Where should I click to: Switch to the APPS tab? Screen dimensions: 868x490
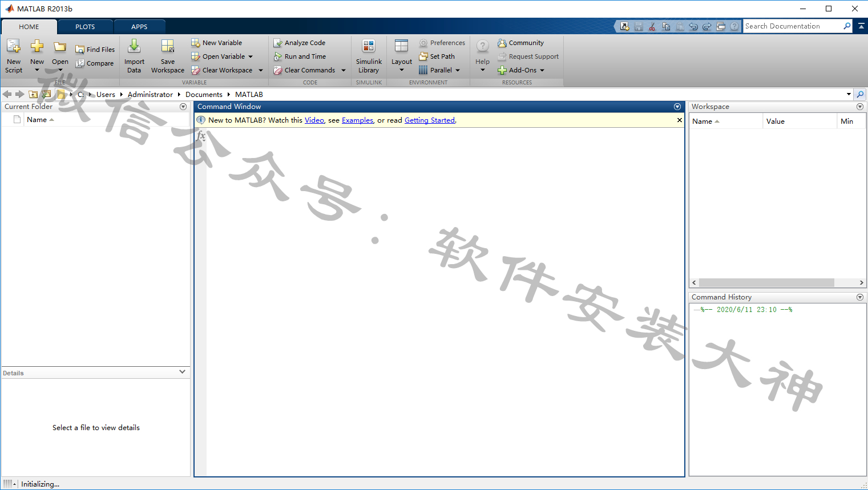pyautogui.click(x=139, y=27)
